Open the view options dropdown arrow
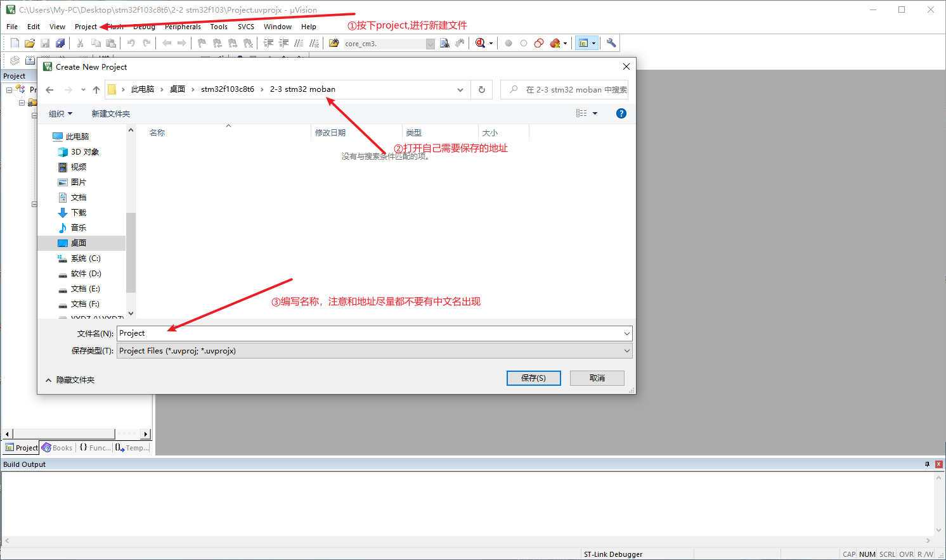The image size is (946, 560). click(595, 113)
